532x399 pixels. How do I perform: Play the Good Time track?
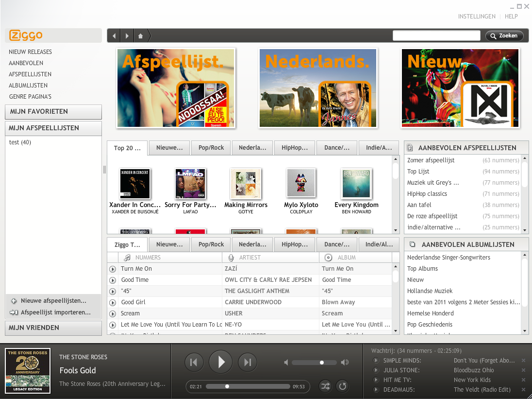(x=113, y=280)
